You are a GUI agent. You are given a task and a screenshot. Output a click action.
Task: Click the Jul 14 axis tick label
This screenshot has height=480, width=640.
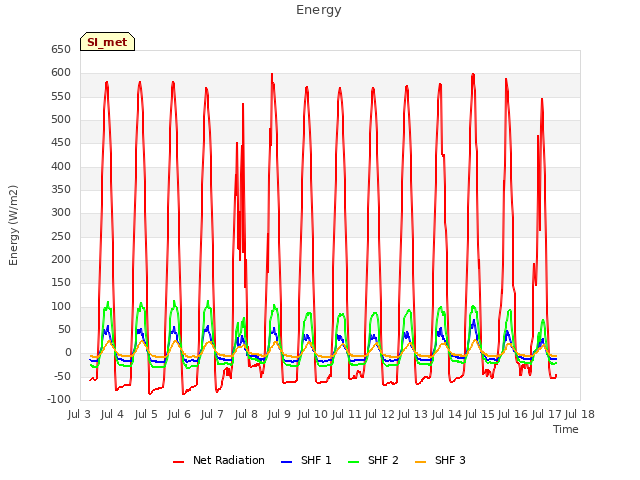(446, 414)
